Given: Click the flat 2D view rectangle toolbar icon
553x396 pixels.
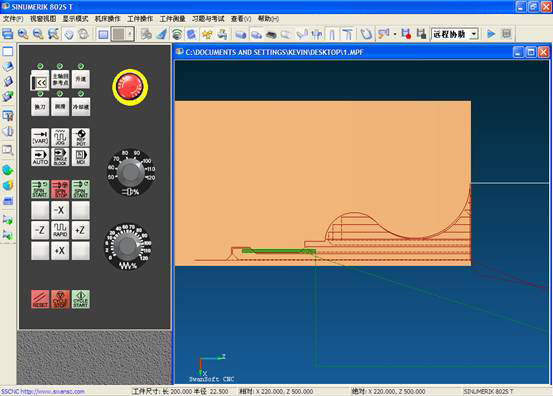Looking at the screenshot, I should [103, 34].
